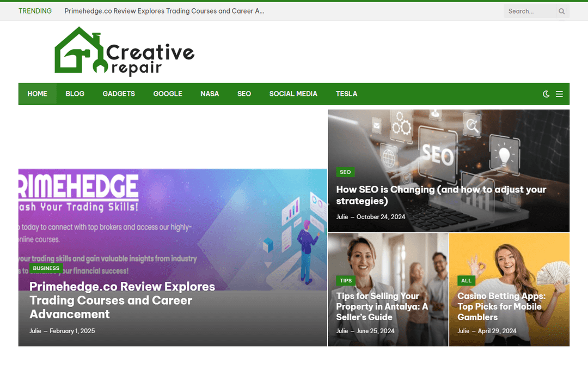
Task: Click author Julie on SEO article
Action: 342,216
